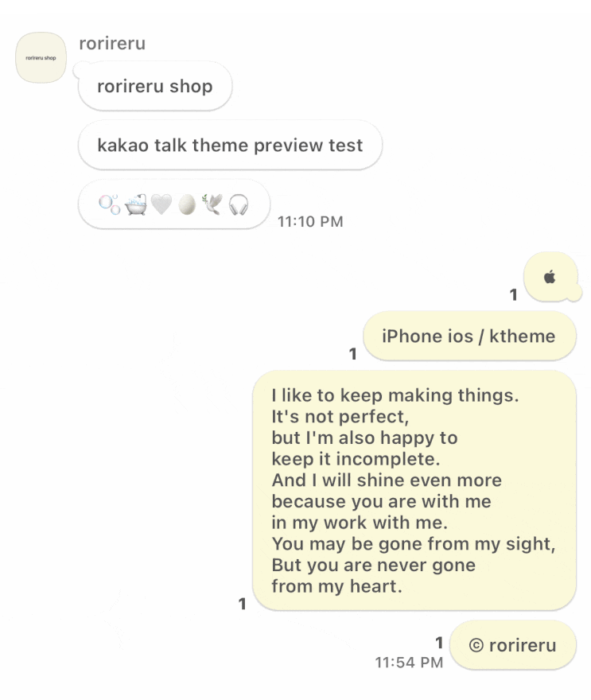Select the 'rorireru shop' message bubble
Image resolution: width=591 pixels, height=700 pixels.
point(155,86)
